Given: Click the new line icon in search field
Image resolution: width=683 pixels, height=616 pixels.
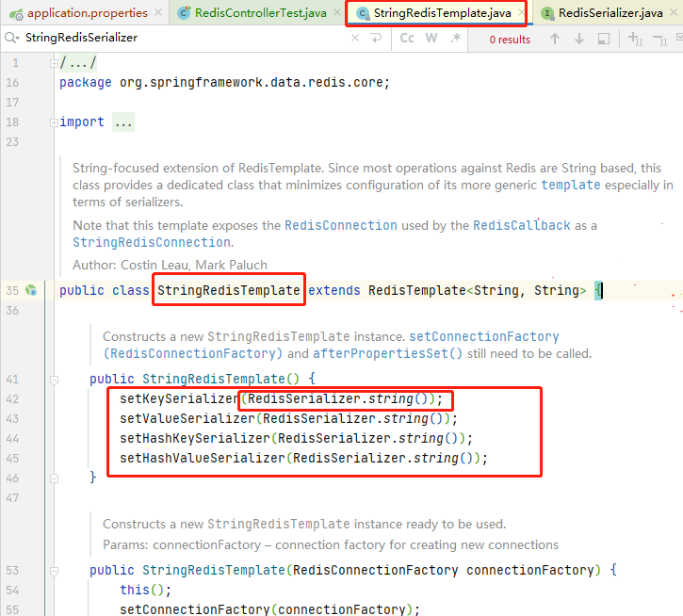Looking at the screenshot, I should click(376, 39).
